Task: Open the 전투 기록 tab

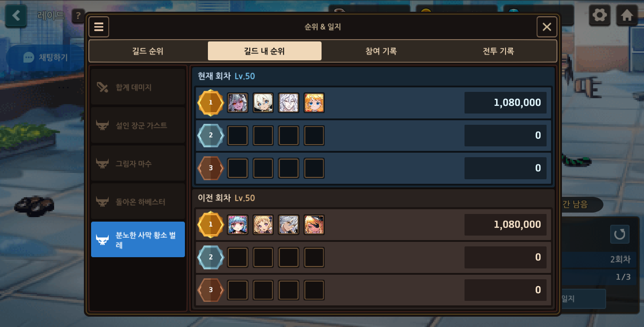Action: click(x=498, y=51)
